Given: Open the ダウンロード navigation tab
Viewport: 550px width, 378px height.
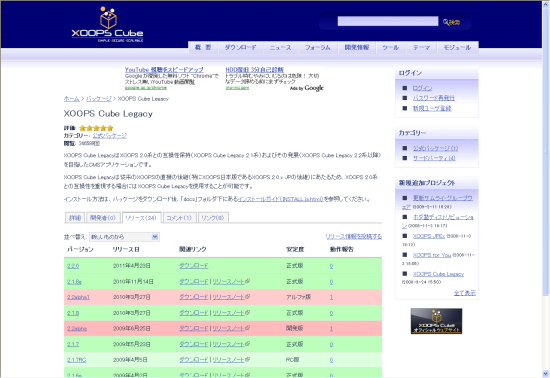Looking at the screenshot, I should 240,48.
